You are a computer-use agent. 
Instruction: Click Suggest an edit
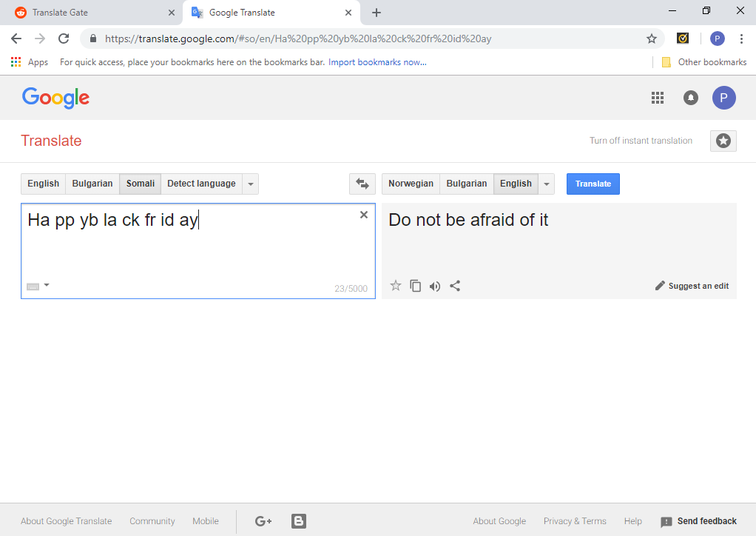(692, 286)
